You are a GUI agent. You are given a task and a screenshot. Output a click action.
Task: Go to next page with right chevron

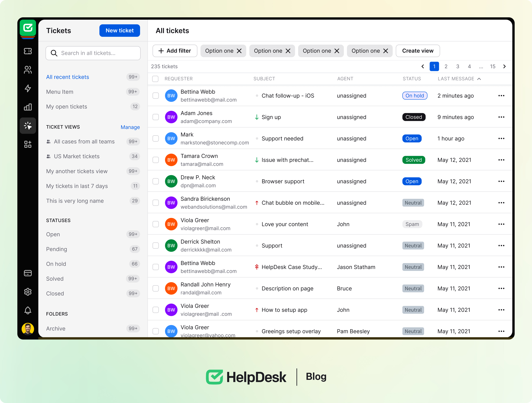click(x=504, y=67)
